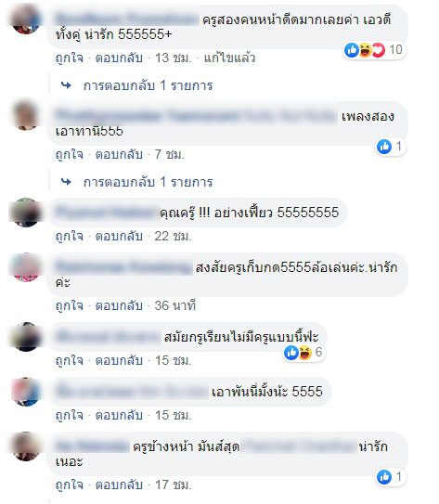
Task: Open the first commenter's profile picture
Action: [x=26, y=19]
